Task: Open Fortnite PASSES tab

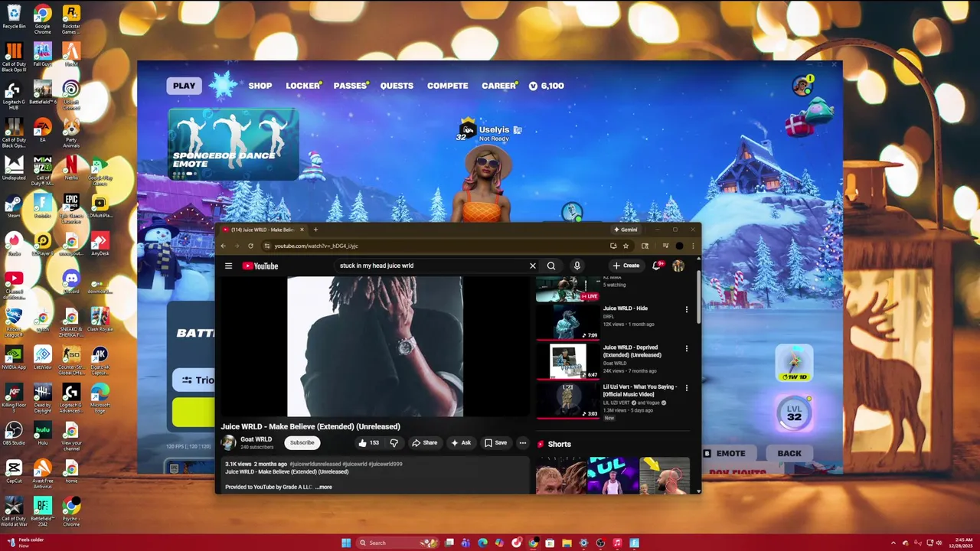Action: click(351, 86)
